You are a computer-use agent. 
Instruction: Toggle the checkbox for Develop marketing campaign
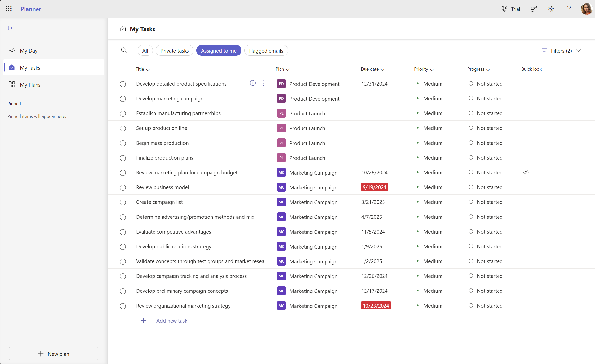pyautogui.click(x=123, y=99)
